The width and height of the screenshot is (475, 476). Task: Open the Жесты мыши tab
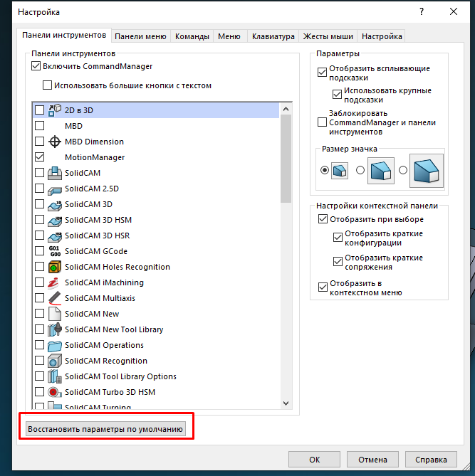click(328, 36)
